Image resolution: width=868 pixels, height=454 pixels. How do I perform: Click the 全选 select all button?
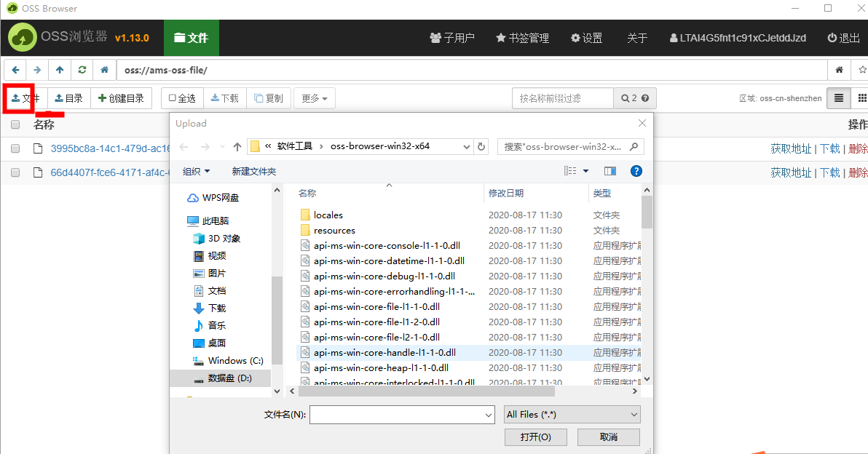pyautogui.click(x=183, y=98)
